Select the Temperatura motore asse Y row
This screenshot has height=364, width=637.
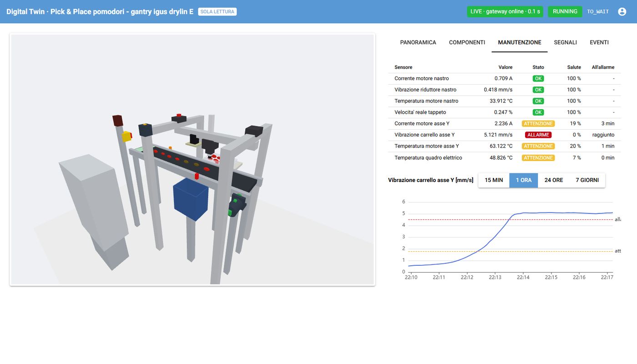(504, 147)
